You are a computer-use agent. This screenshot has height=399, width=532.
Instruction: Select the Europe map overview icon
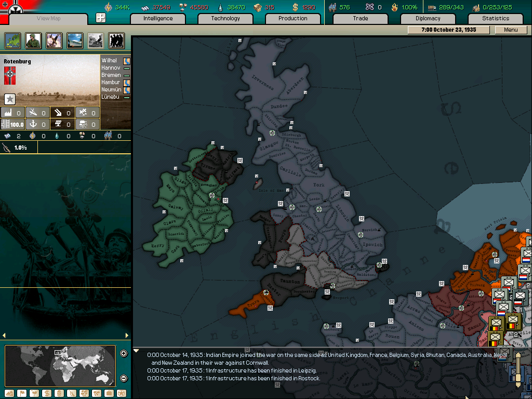tap(12, 41)
